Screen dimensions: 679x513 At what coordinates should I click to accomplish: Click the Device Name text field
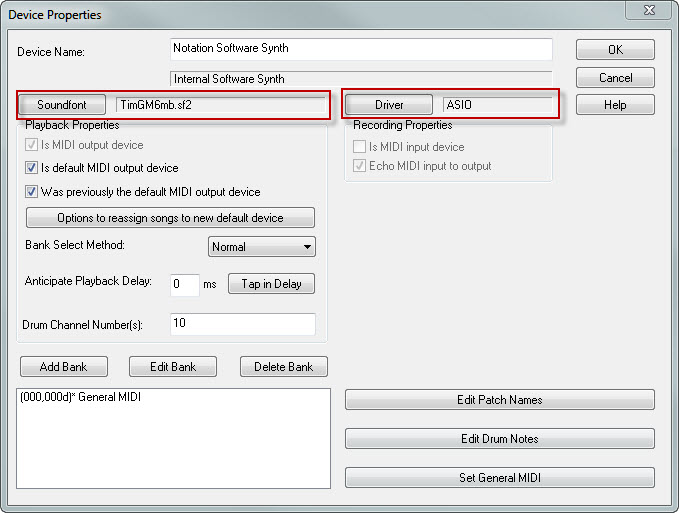[361, 49]
